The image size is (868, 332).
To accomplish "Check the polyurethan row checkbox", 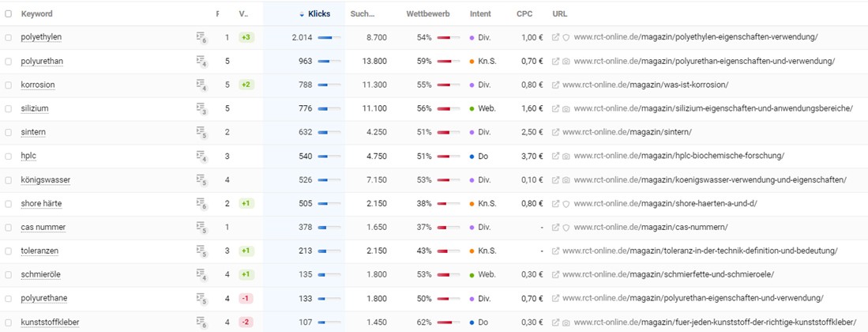I will pyautogui.click(x=8, y=61).
